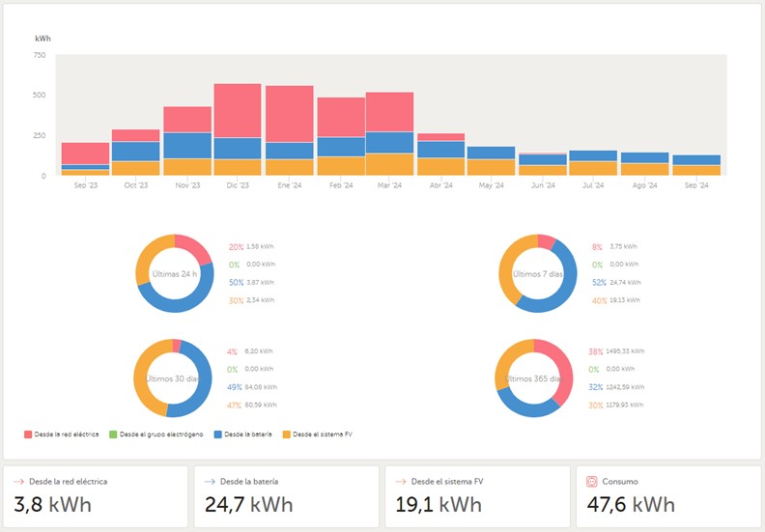The image size is (765, 532).
Task: Select the red grid segment of the Ene '24 bar
Action: click(x=290, y=114)
